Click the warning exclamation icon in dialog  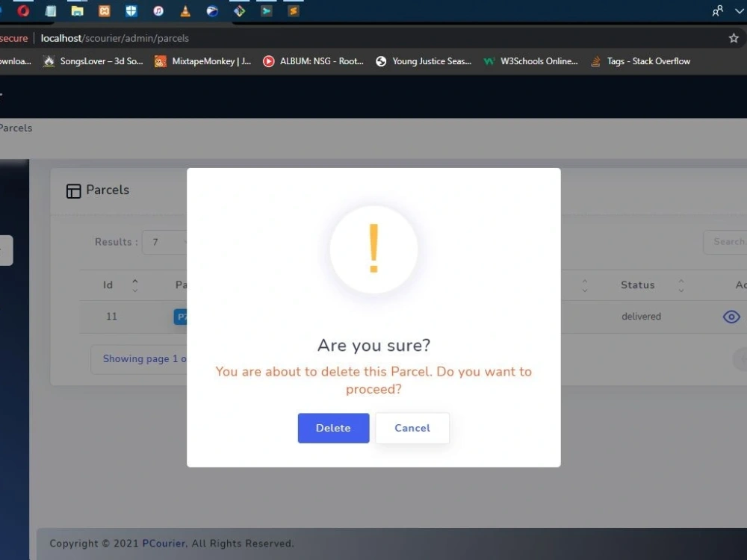point(373,249)
